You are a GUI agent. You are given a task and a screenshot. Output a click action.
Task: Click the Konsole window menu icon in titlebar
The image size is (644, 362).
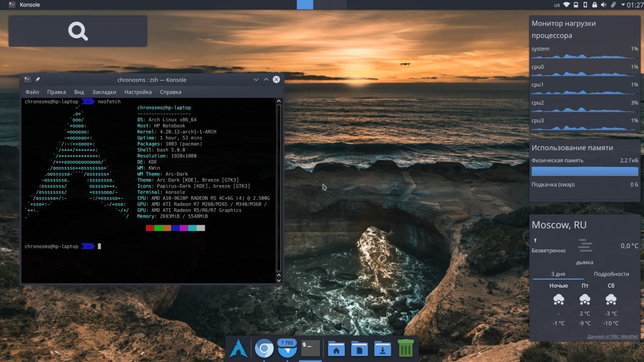tap(27, 79)
